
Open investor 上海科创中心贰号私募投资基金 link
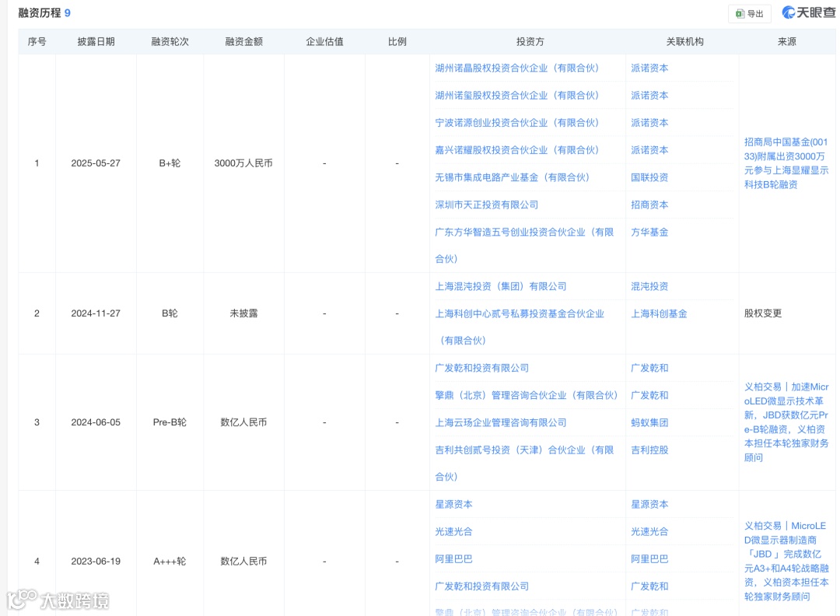click(519, 327)
